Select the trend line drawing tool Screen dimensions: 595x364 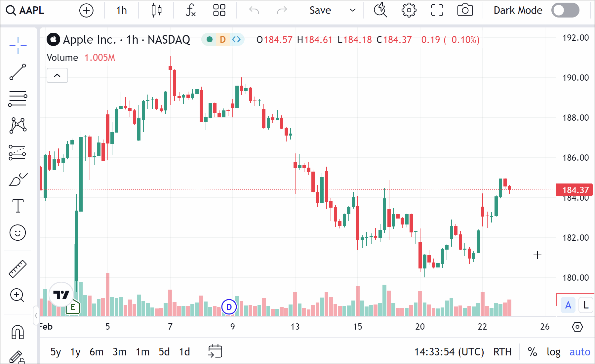(18, 72)
